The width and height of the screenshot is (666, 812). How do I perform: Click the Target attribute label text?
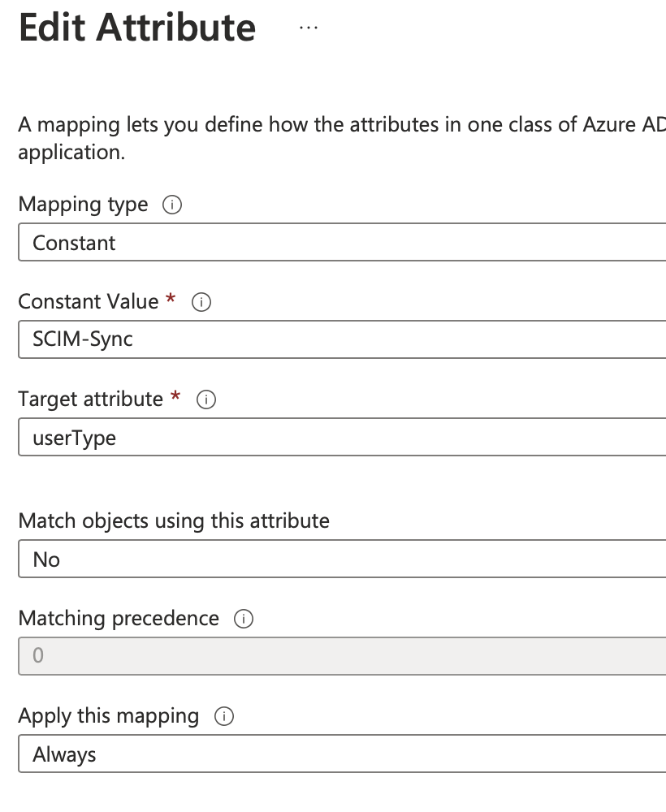(91, 399)
